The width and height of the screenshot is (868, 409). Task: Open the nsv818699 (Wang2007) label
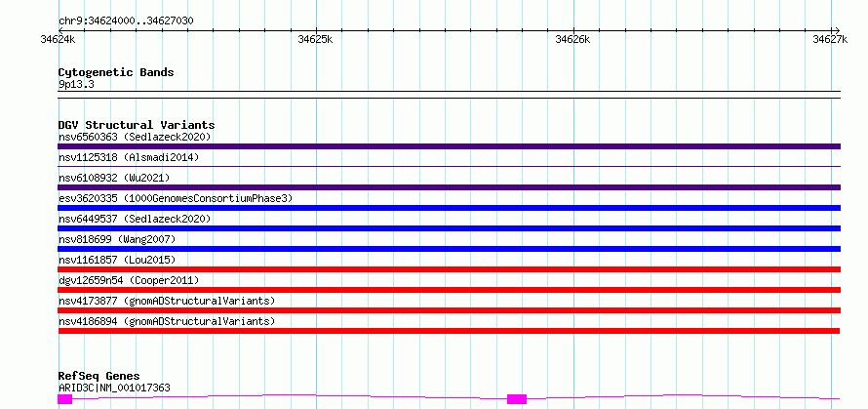tap(117, 239)
